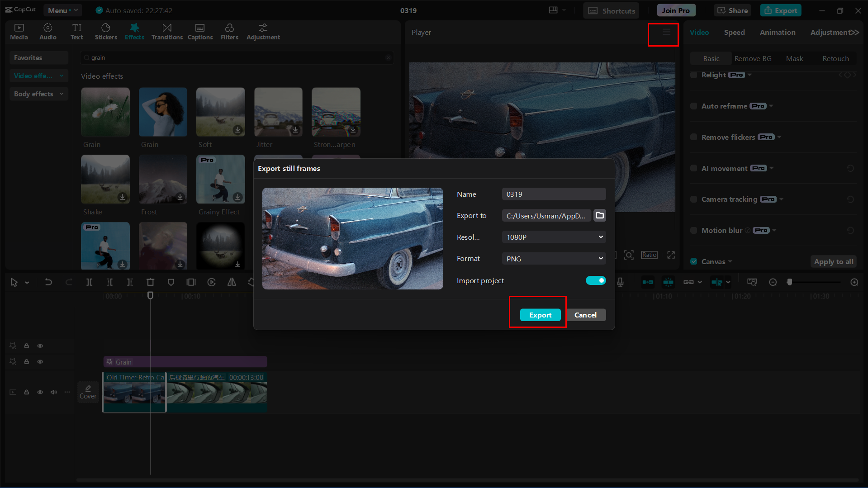Click the voiceover microphone icon

point(620,282)
